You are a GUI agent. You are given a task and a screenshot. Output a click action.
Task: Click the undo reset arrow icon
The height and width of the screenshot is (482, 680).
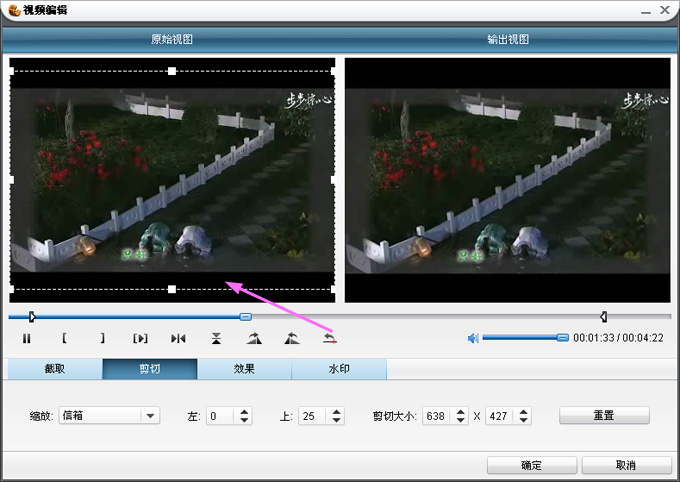pyautogui.click(x=330, y=338)
